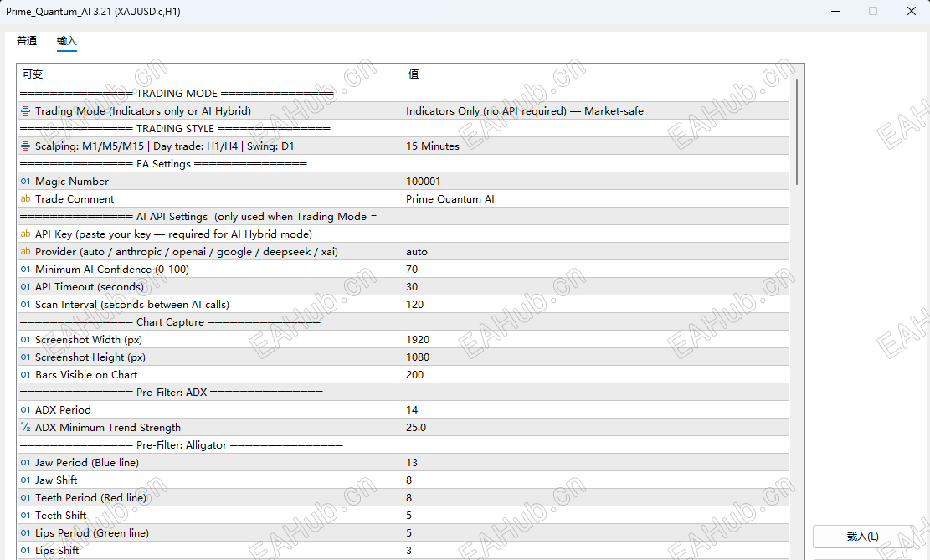Click the enum icon beside Trading Mode
This screenshot has height=560, width=930.
(25, 111)
